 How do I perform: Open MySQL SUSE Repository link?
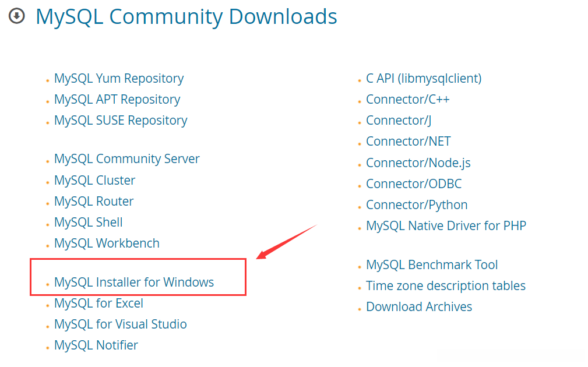click(121, 121)
